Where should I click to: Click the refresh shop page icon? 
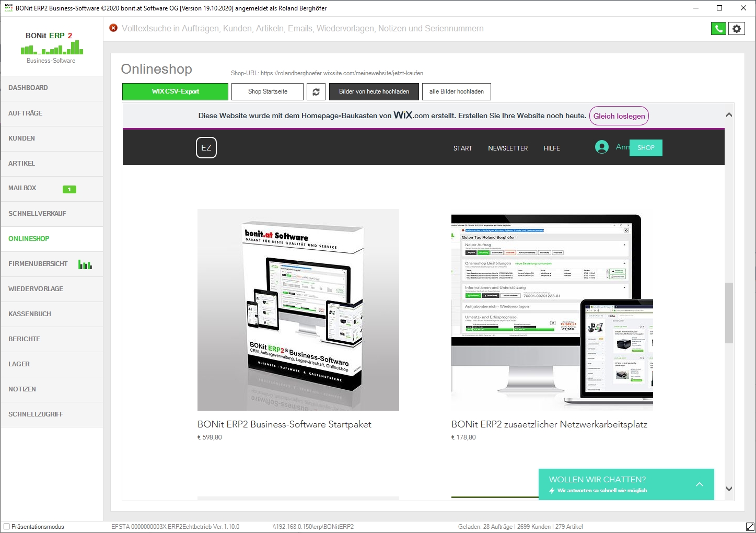coord(316,91)
